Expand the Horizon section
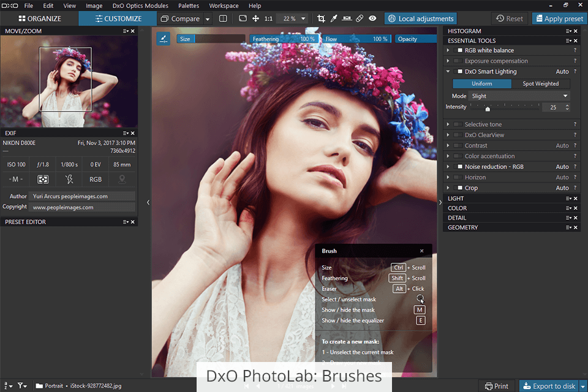 [448, 177]
